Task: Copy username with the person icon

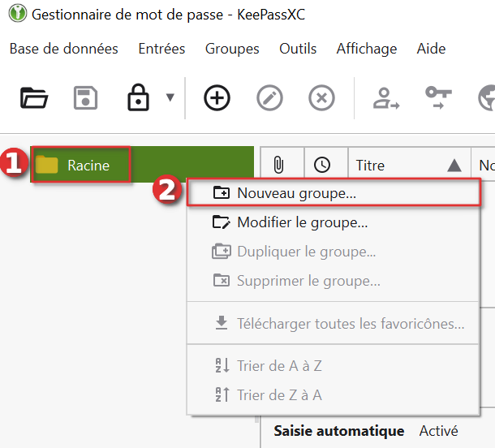Action: (x=383, y=99)
